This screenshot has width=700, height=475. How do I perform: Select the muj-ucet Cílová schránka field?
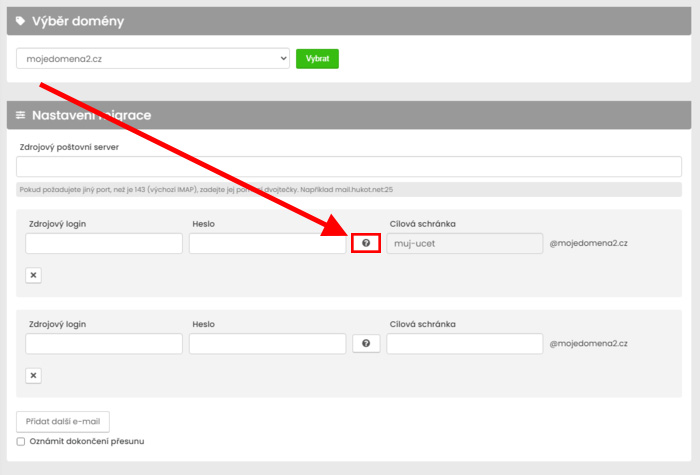tap(464, 243)
